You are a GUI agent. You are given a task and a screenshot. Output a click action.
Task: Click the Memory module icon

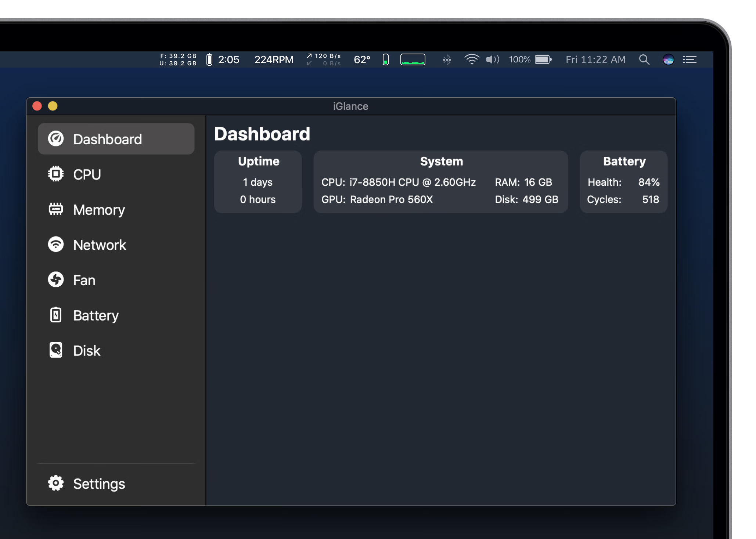coord(56,209)
